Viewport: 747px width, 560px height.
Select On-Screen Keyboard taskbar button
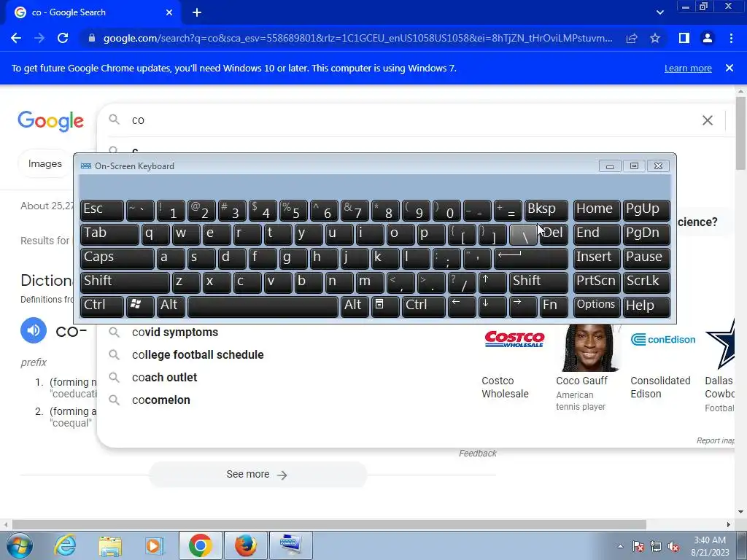[x=291, y=545]
